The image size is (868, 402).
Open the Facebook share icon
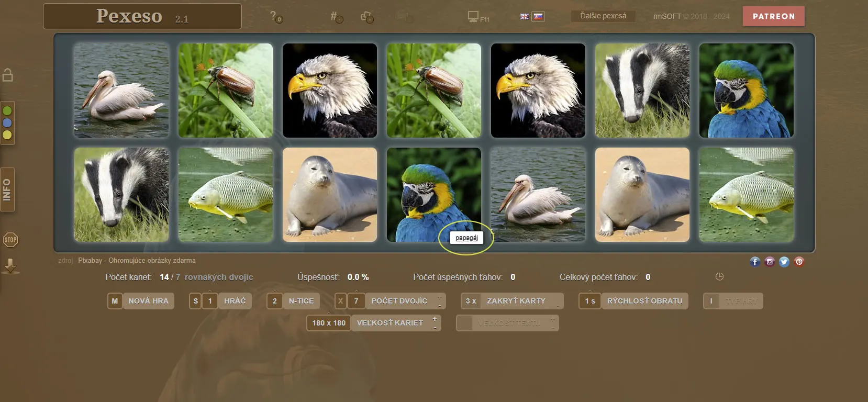click(x=754, y=262)
